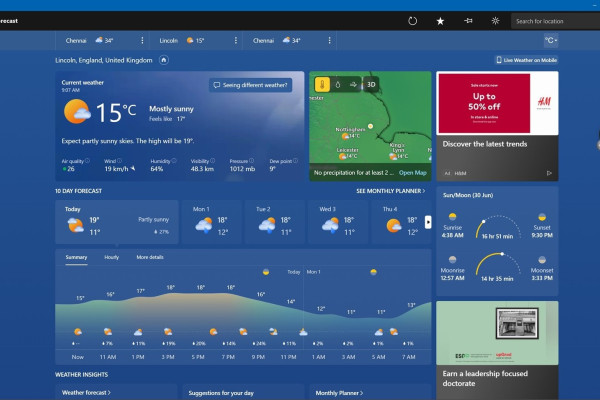
Task: Click Pressure info icon
Action: [251, 161]
